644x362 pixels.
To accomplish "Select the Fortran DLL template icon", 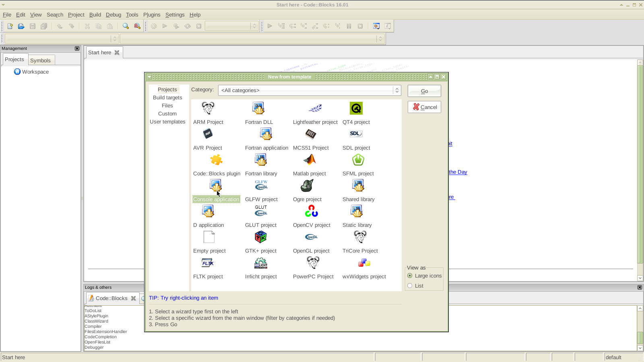I will coord(258,108).
